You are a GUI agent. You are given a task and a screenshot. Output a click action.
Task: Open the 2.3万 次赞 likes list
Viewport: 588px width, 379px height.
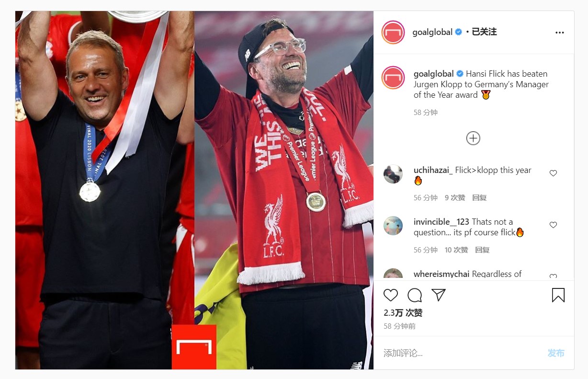403,313
